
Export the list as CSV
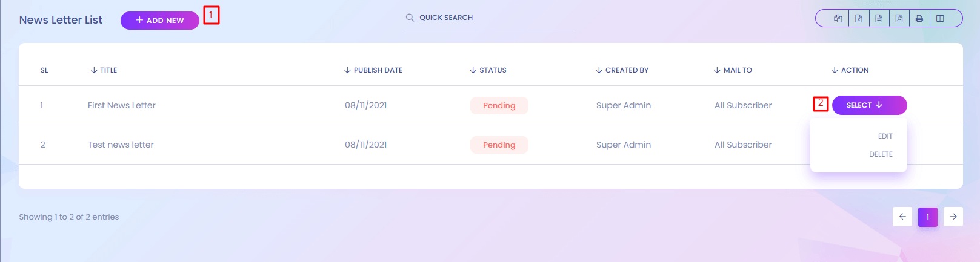pyautogui.click(x=879, y=18)
